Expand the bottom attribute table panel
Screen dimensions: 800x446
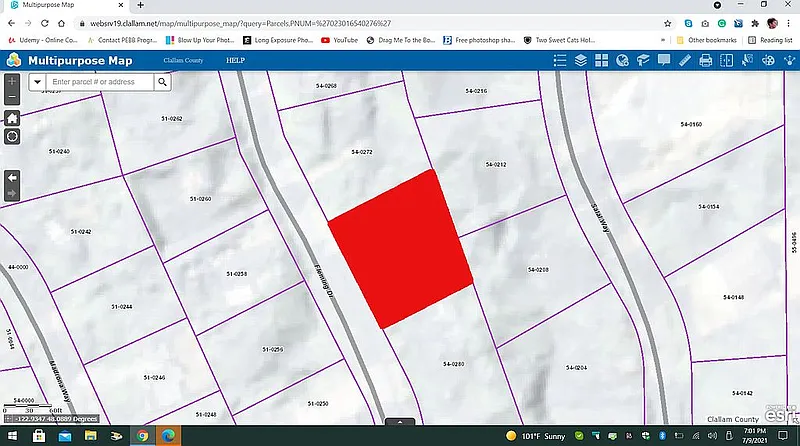coord(399,422)
